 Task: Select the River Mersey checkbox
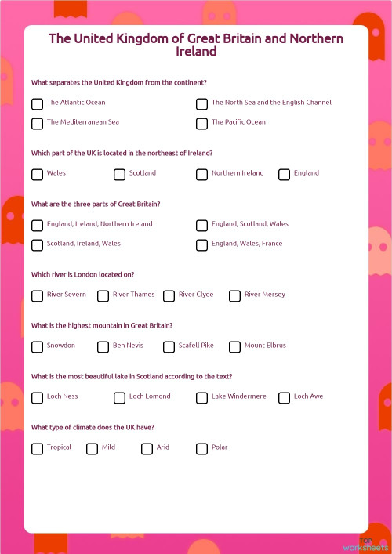click(234, 296)
